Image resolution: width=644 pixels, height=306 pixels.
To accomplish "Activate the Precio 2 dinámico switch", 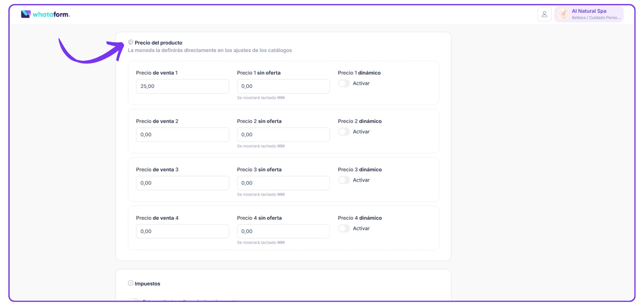I will (x=344, y=132).
